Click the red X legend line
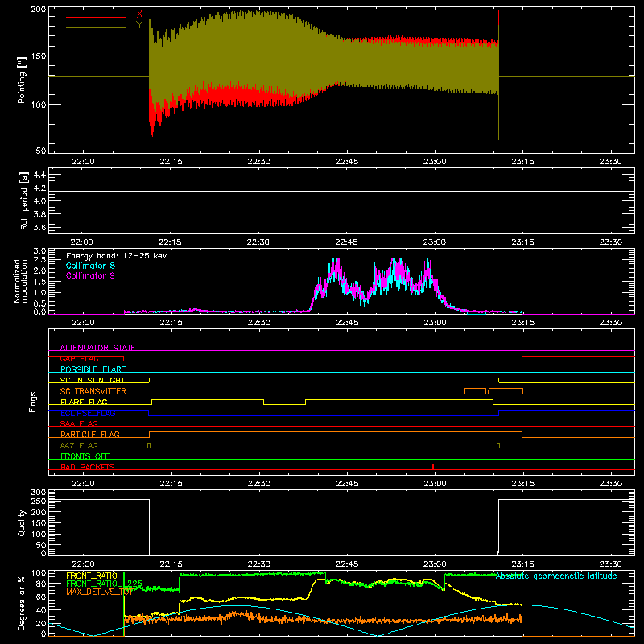Screen dimensions: 644x644 click(95, 17)
